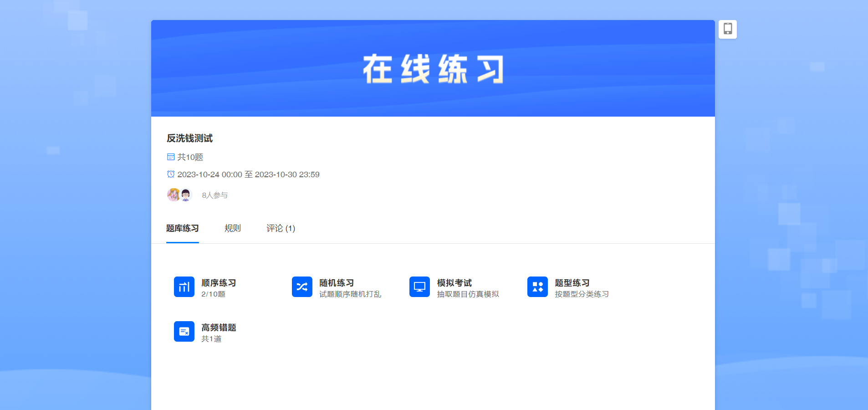Click the alarm clock icon beside date range
This screenshot has width=868, height=410.
point(171,174)
